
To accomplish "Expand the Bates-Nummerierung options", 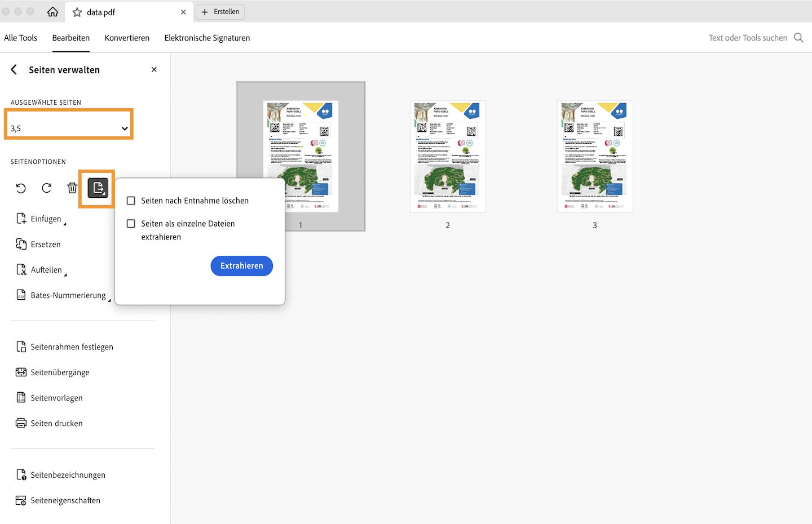I will [x=68, y=295].
